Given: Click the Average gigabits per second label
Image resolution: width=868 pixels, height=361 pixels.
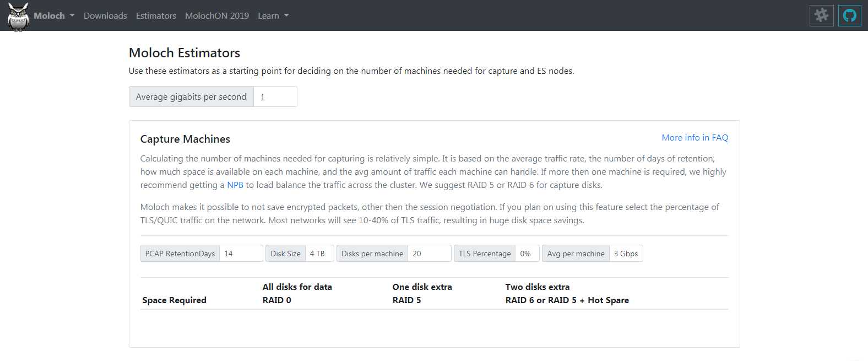Looking at the screenshot, I should point(191,96).
